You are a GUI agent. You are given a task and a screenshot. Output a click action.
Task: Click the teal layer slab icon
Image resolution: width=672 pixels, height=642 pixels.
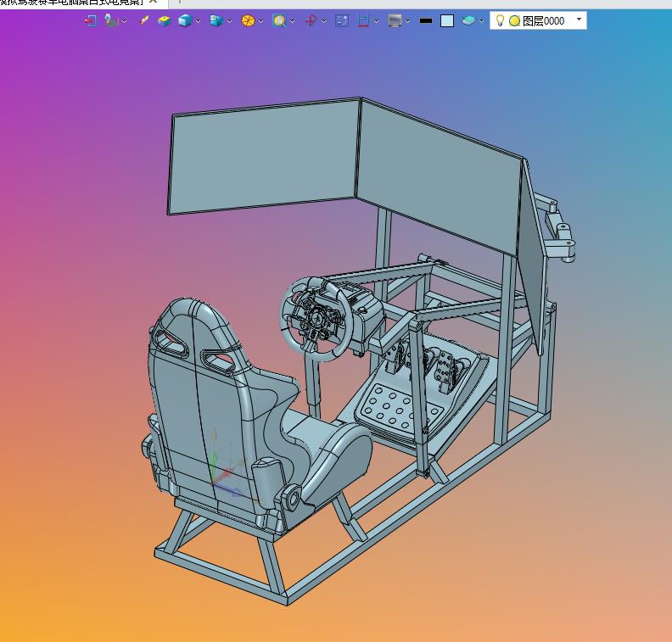click(468, 20)
